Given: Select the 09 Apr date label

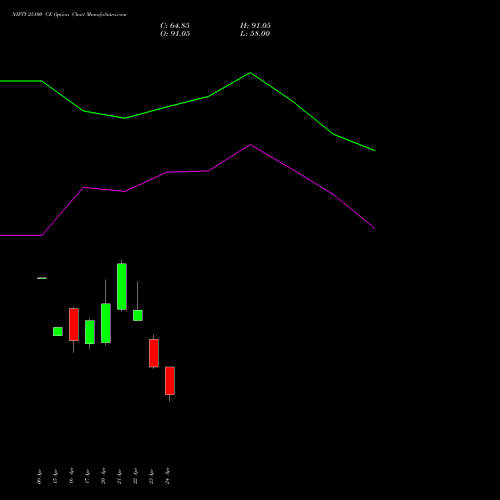Looking at the screenshot, I should point(39,476).
